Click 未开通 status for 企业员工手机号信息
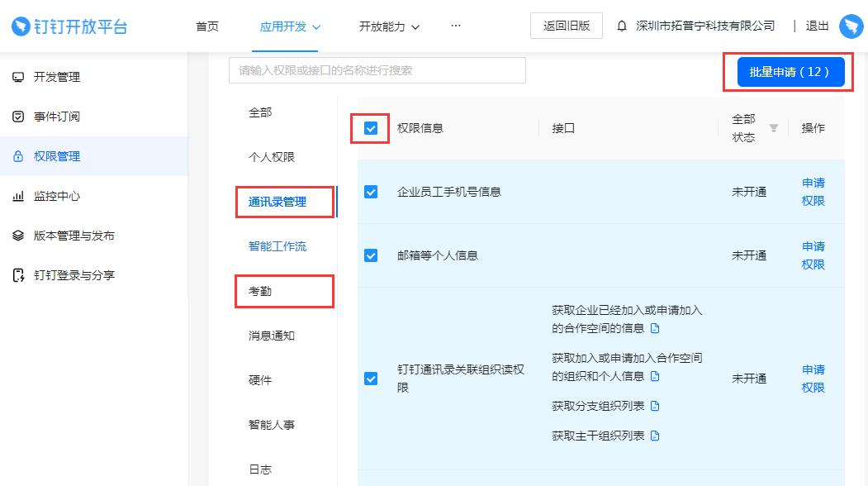This screenshot has width=868, height=486. pyautogui.click(x=749, y=192)
